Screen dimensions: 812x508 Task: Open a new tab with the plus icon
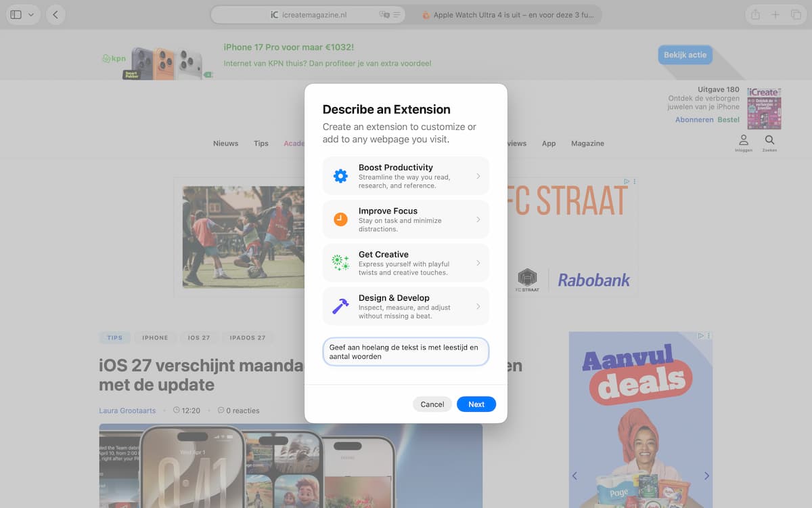point(775,15)
